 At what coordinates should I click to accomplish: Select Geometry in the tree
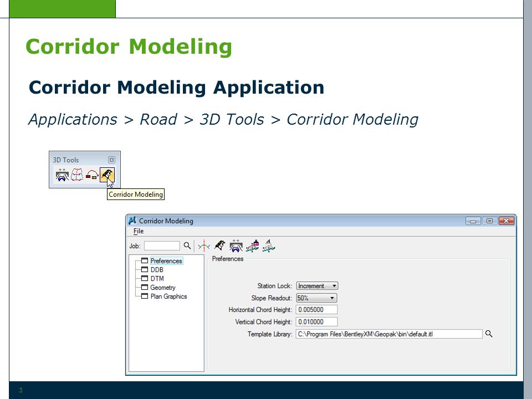click(x=163, y=288)
